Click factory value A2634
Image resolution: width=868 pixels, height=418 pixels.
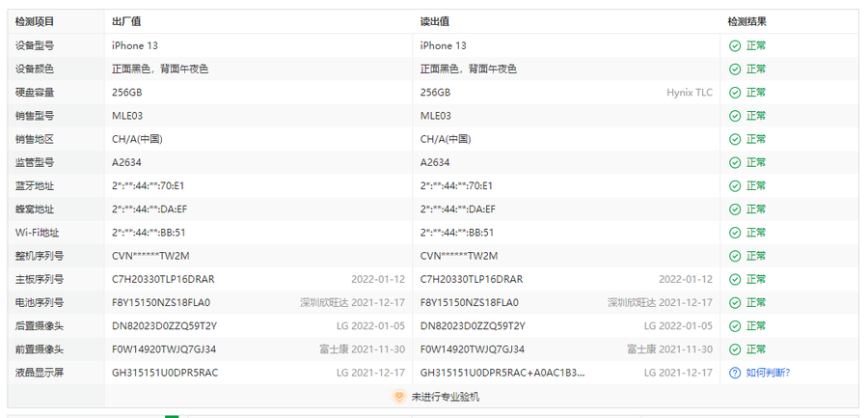point(126,162)
